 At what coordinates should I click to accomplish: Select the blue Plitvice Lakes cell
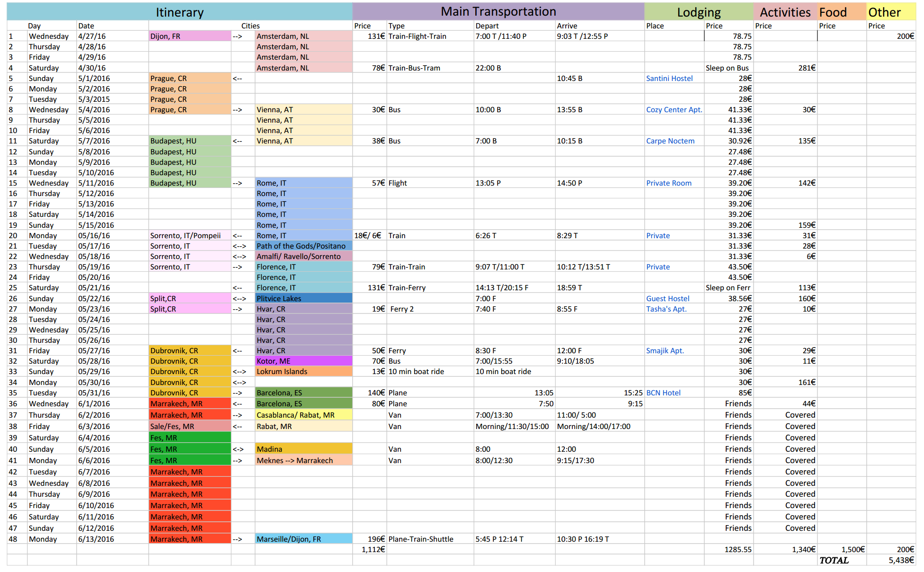point(303,299)
